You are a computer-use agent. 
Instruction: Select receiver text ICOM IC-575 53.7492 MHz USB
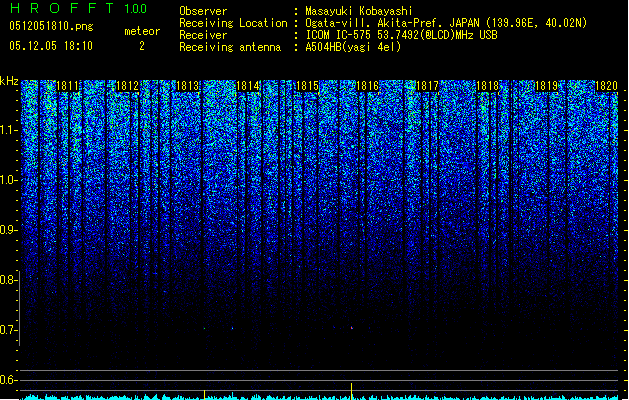coord(401,35)
